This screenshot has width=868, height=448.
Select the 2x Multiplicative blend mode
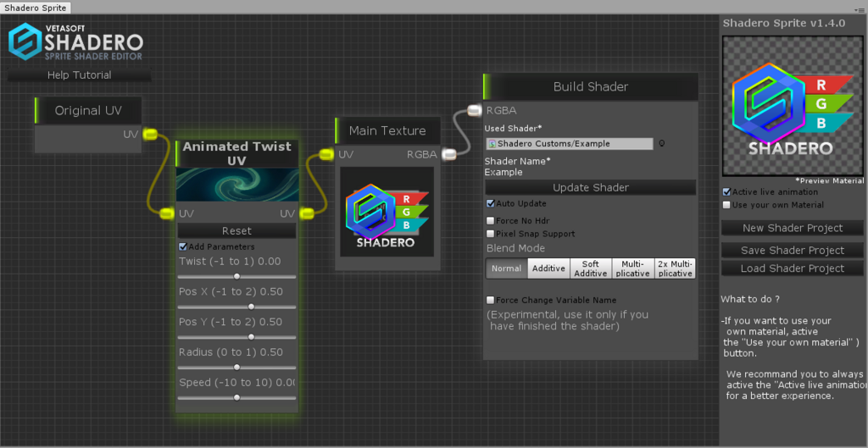675,268
